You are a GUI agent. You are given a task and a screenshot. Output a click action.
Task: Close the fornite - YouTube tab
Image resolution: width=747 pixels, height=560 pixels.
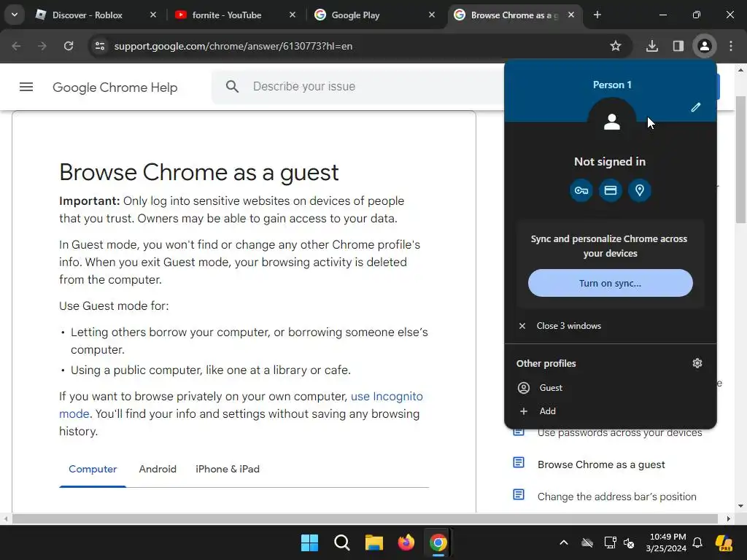tap(293, 15)
